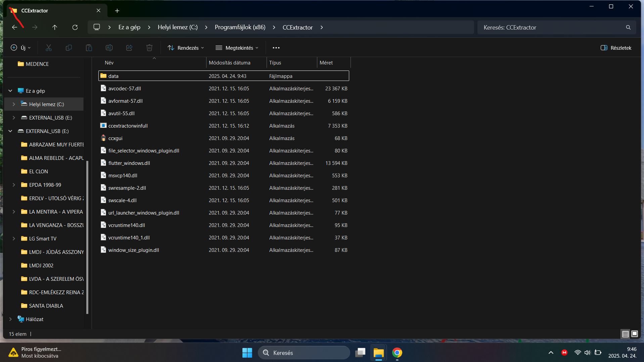
Task: Select the data folder
Action: 224,76
